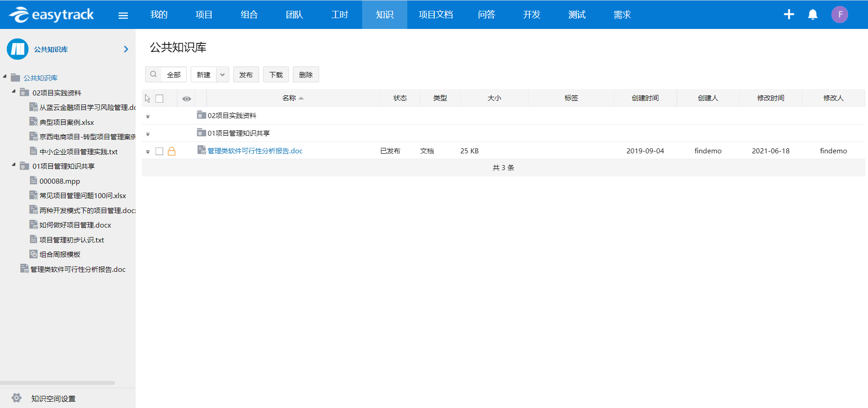This screenshot has height=408, width=868.
Task: Select 京西电商项目-转型项目管理案例 in tree
Action: pos(87,137)
